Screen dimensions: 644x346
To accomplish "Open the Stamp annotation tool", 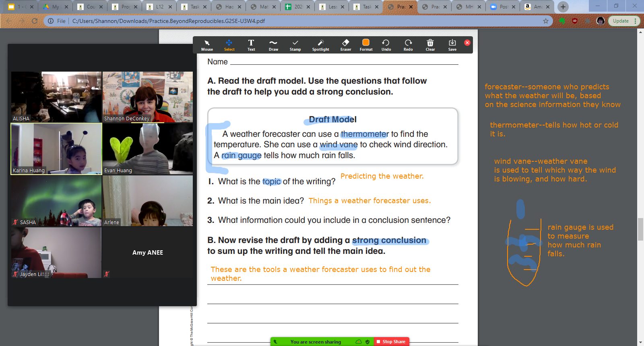I will tap(295, 45).
